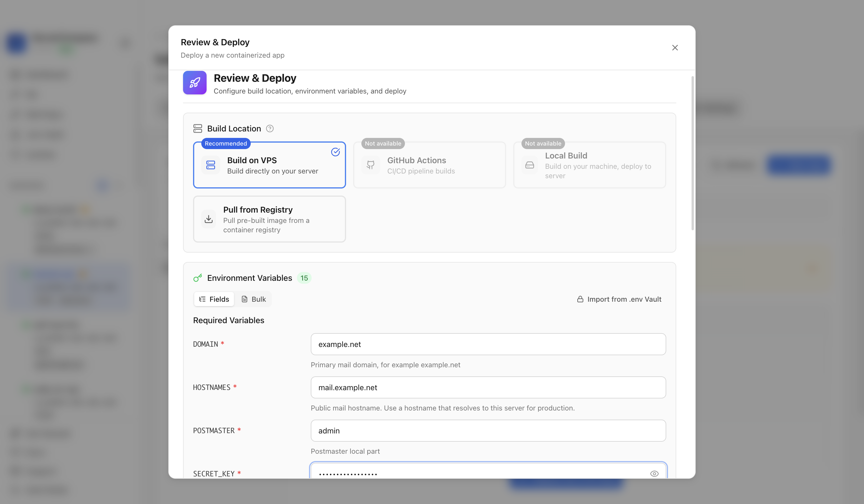Click the DOMAIN input field
This screenshot has height=504, width=864.
coord(488,344)
